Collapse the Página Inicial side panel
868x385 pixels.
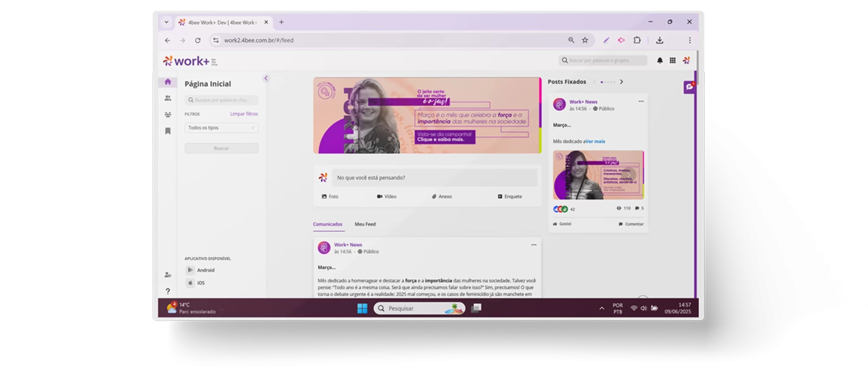[x=266, y=78]
